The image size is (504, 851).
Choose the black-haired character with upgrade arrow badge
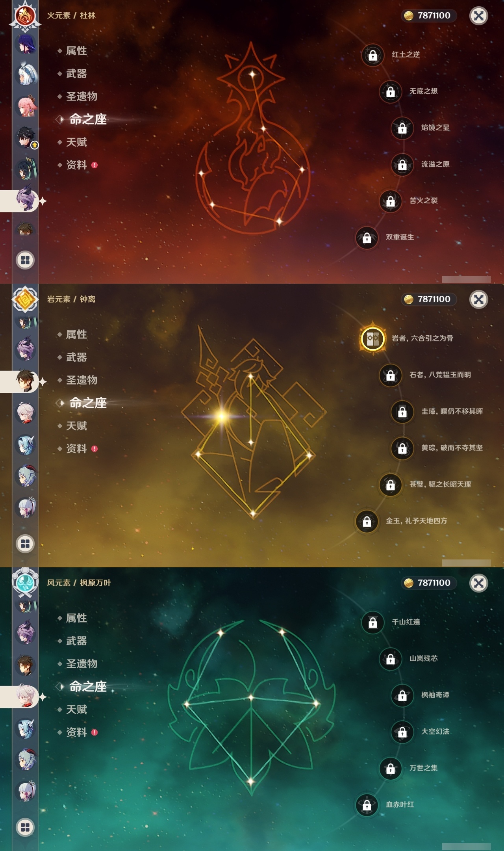(26, 137)
